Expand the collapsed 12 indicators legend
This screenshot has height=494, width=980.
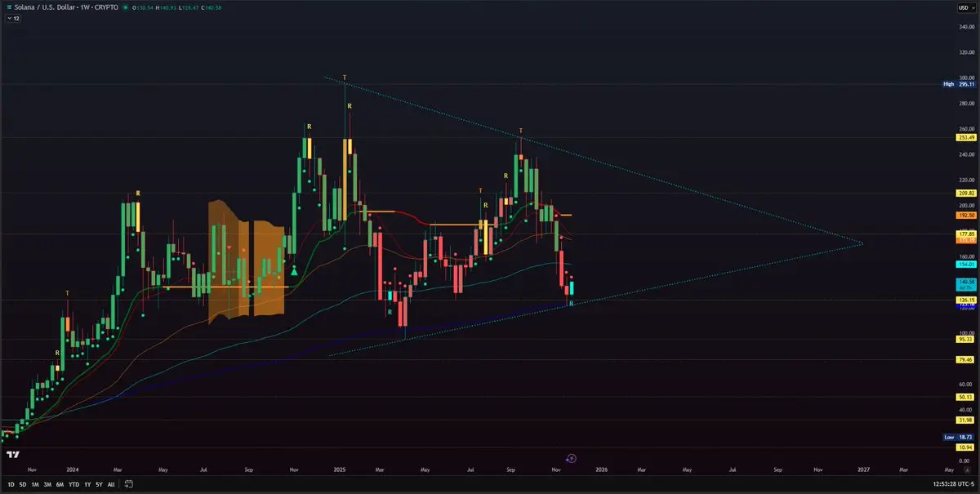[14, 18]
